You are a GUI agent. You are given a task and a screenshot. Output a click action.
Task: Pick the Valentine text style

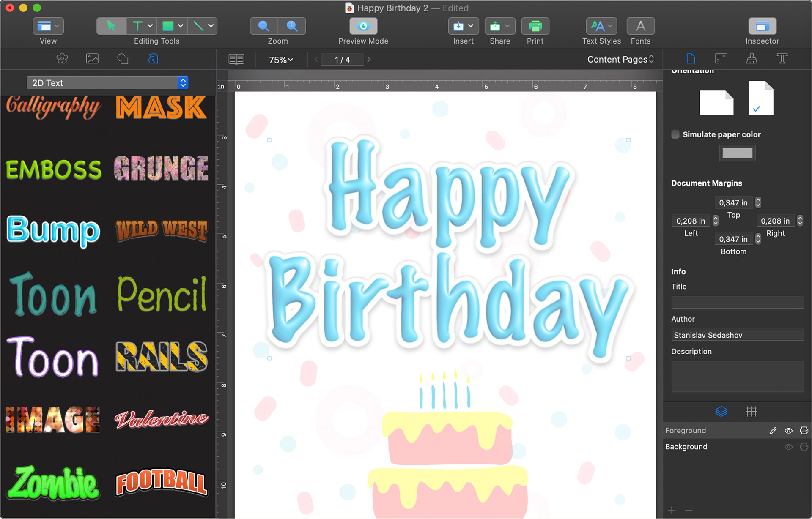click(x=162, y=419)
